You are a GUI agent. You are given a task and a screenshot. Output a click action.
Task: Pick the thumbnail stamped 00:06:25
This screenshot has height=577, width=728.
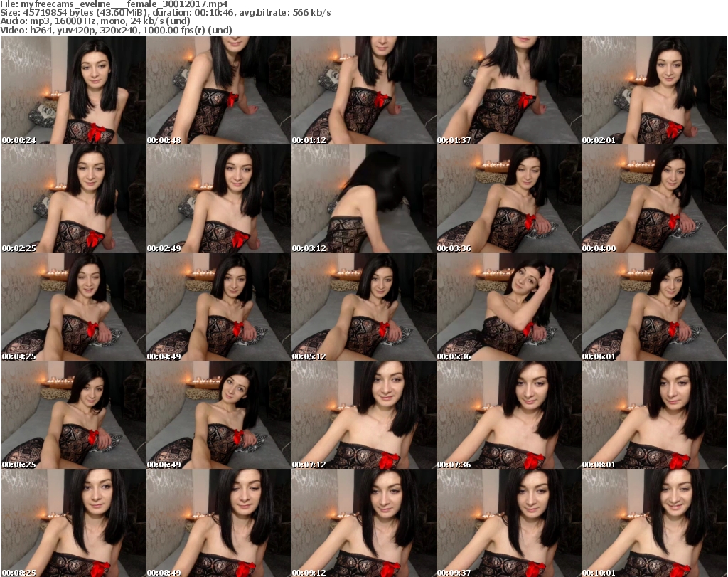pyautogui.click(x=74, y=415)
